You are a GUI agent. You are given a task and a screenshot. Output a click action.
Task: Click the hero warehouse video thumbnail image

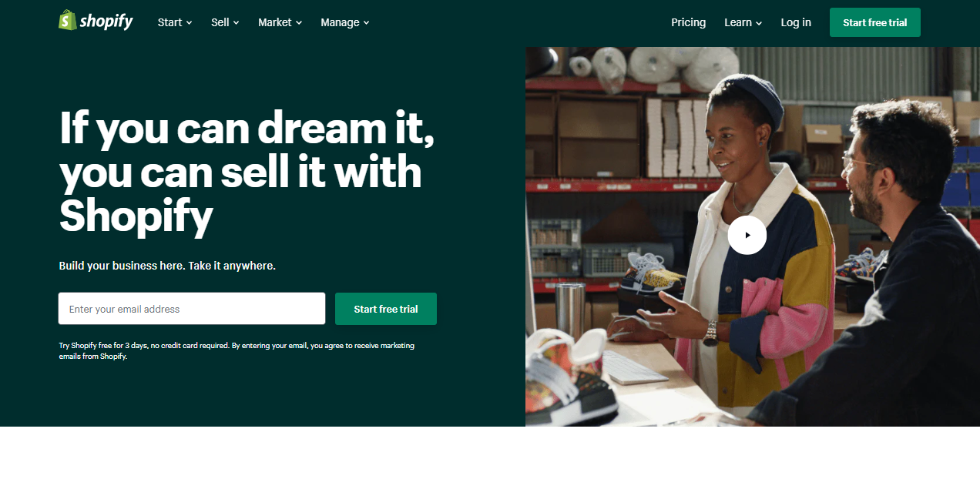753,236
